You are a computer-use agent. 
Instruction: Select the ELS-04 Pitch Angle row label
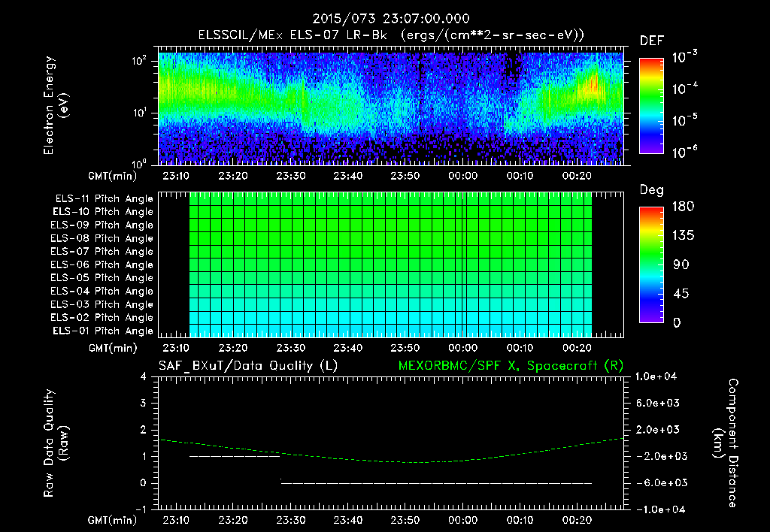click(102, 291)
